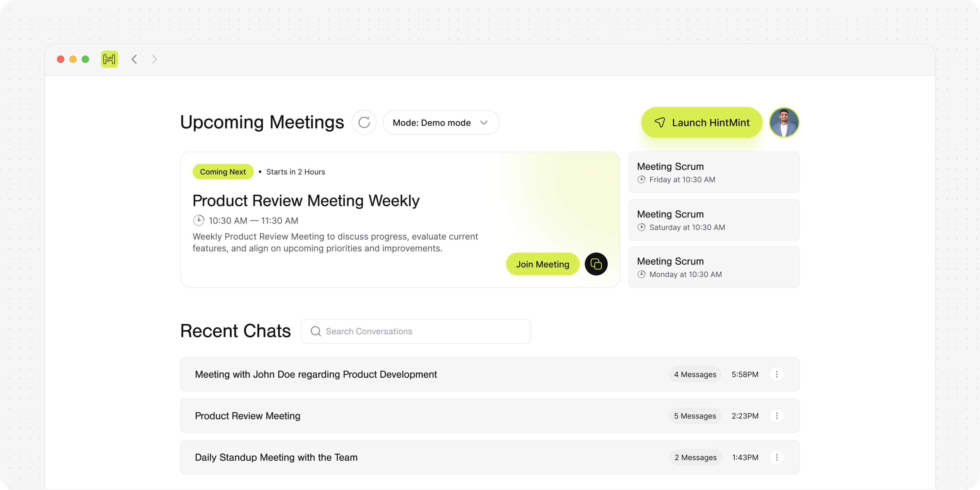
Task: Open the Saturday Meeting Scrum card
Action: point(714,220)
